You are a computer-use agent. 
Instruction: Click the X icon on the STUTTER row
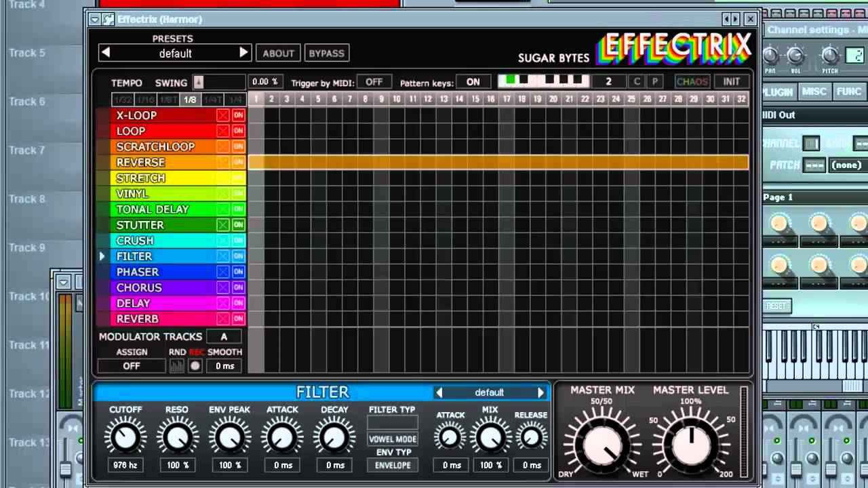click(x=222, y=225)
